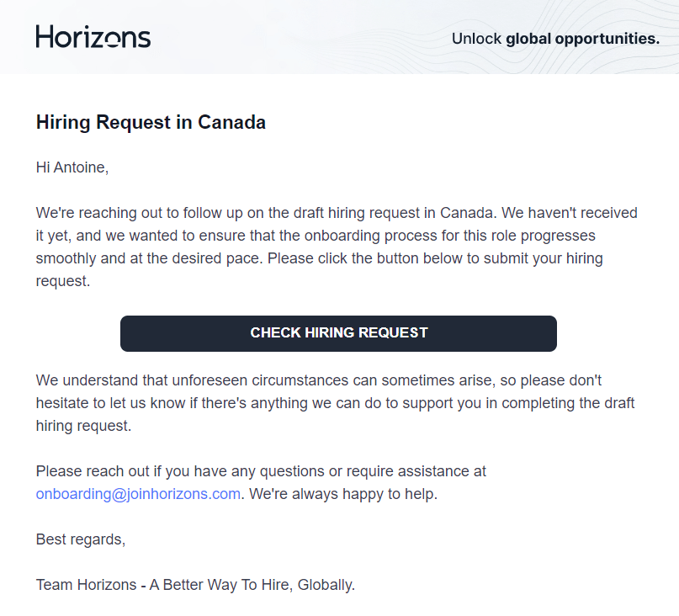Click the name "Antoine" in the greeting
679x616 pixels.
point(81,167)
